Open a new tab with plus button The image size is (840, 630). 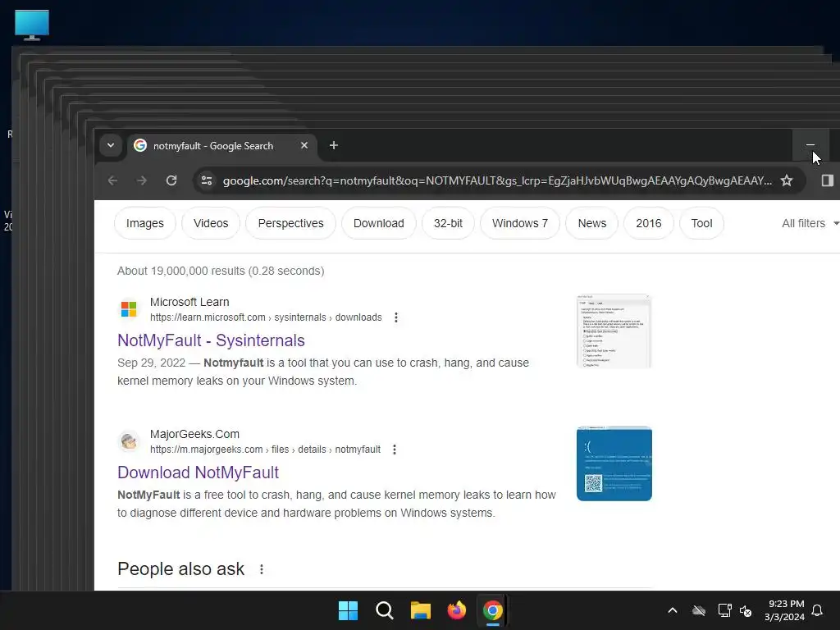(334, 145)
